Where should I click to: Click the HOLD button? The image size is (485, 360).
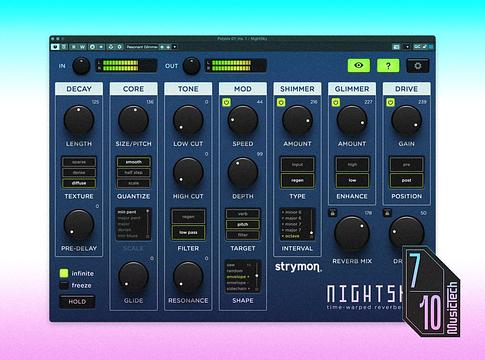[x=77, y=302]
